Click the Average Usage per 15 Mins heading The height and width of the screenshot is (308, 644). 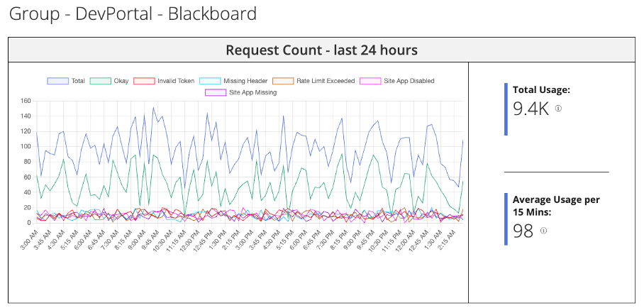pos(556,206)
